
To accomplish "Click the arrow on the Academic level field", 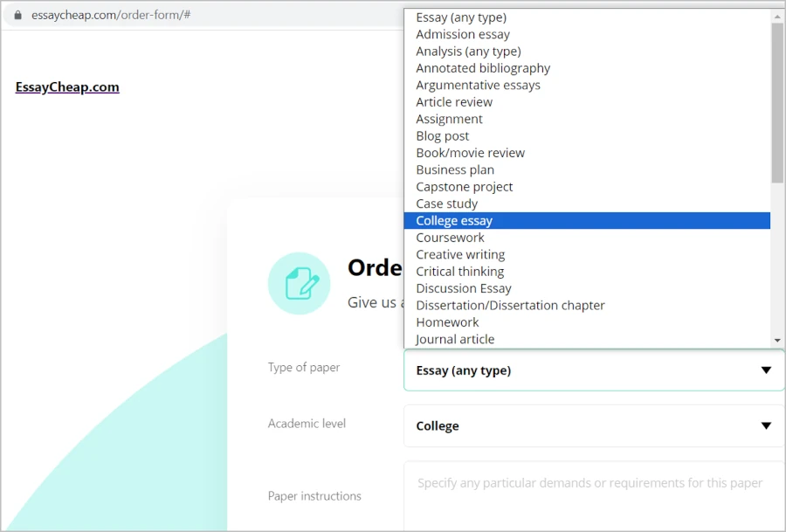I will click(x=766, y=426).
